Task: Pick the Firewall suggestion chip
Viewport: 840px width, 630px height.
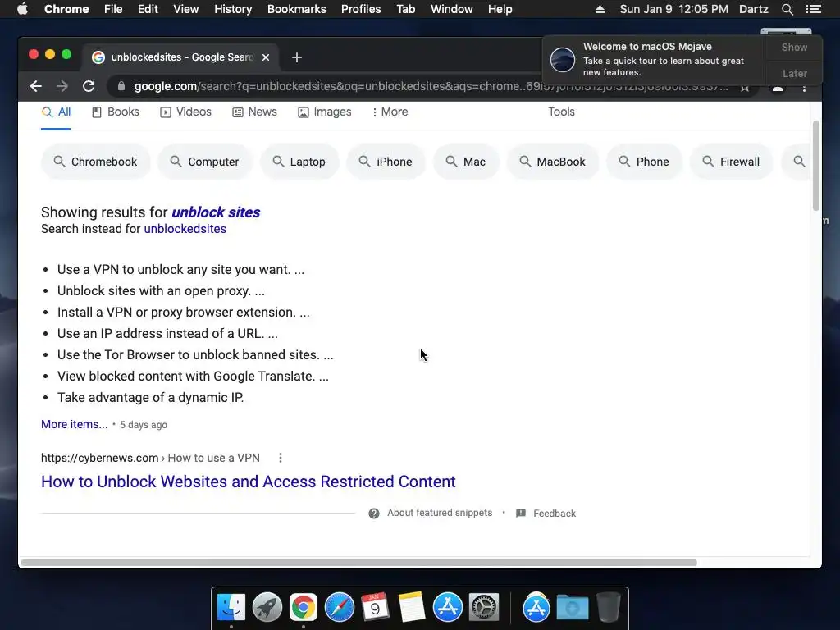Action: [731, 162]
